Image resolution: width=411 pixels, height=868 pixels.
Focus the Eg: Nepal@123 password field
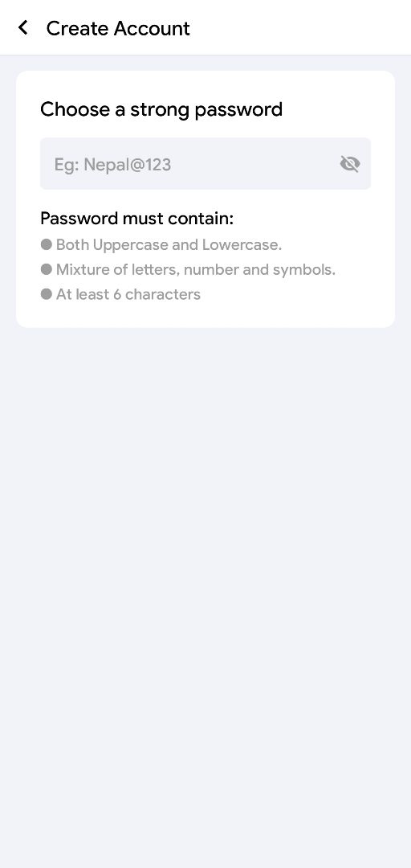205,164
